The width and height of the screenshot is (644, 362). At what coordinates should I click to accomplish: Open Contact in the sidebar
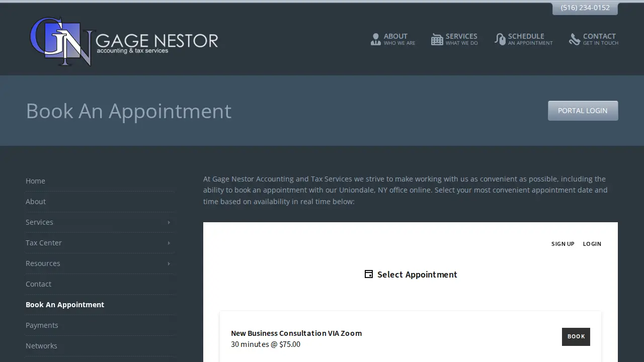click(x=38, y=284)
